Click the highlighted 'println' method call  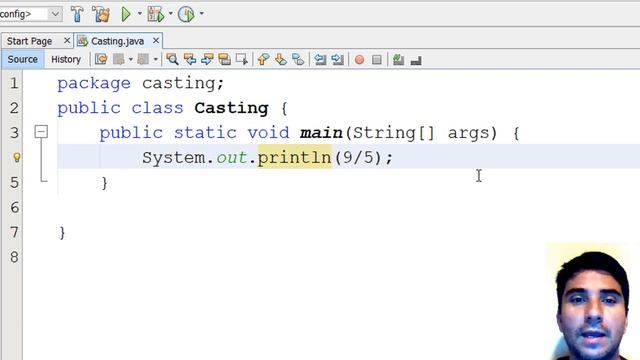[x=294, y=158]
